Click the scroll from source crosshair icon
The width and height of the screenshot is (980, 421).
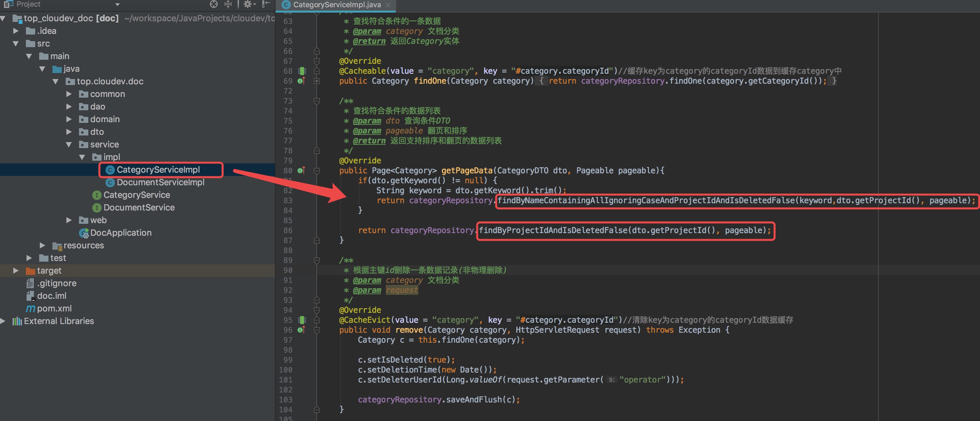[214, 4]
